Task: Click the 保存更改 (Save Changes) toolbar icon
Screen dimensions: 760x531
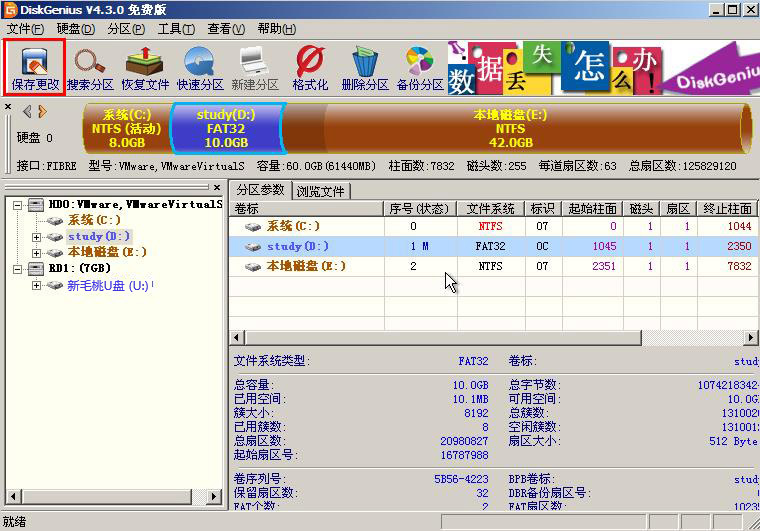Action: pos(34,68)
